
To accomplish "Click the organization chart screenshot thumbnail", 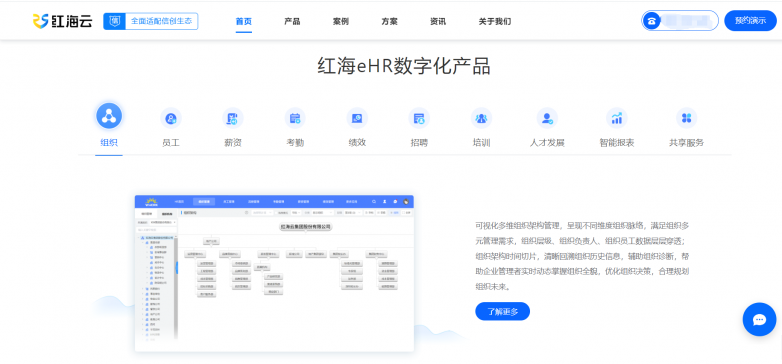I will pos(274,273).
